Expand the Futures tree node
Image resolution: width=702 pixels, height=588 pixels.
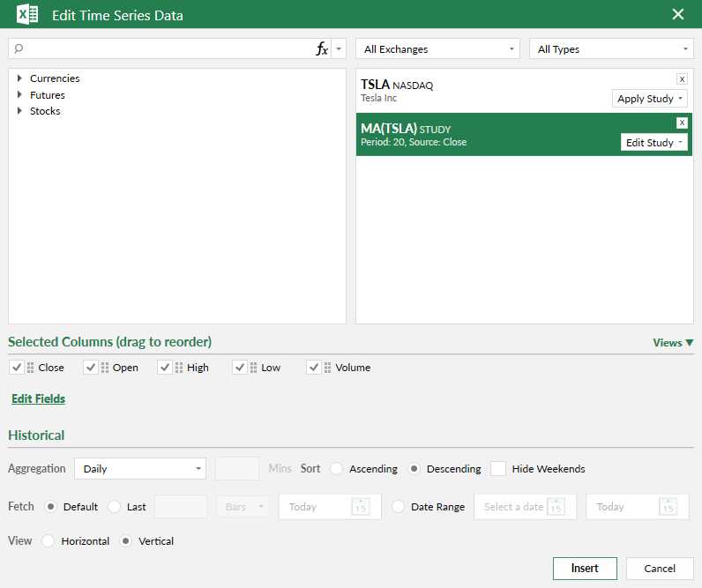pos(19,95)
